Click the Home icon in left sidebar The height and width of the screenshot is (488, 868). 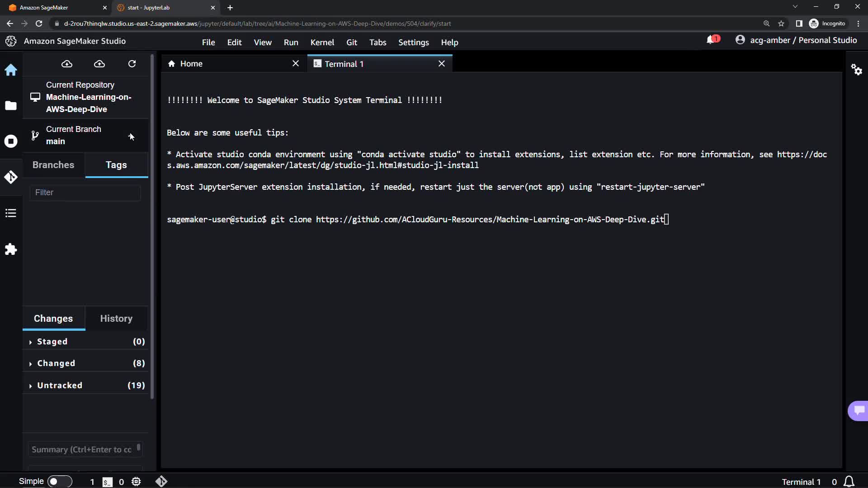11,70
